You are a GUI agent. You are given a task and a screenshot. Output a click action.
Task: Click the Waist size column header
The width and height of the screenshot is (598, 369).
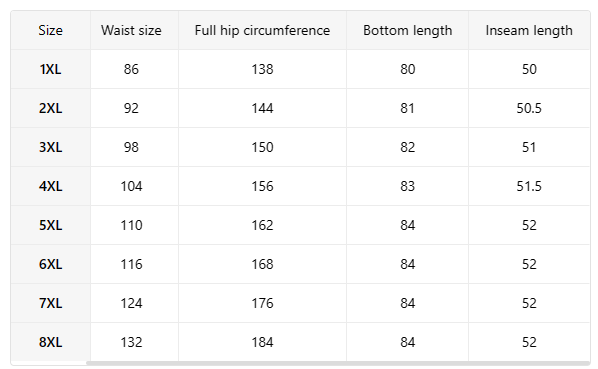(x=131, y=30)
